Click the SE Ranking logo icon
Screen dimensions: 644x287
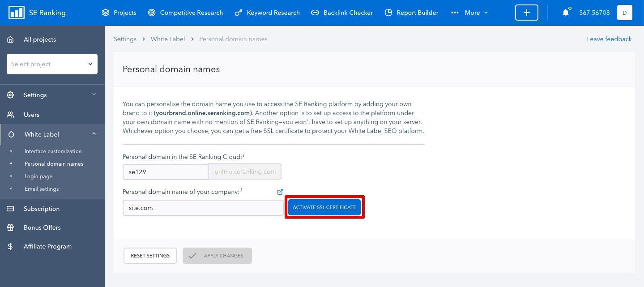[x=17, y=13]
